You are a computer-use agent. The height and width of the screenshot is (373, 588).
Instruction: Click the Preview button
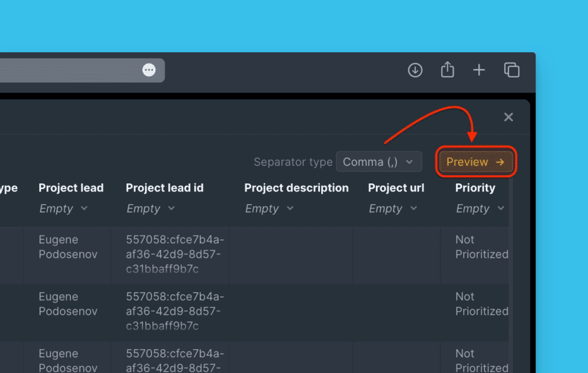[476, 162]
